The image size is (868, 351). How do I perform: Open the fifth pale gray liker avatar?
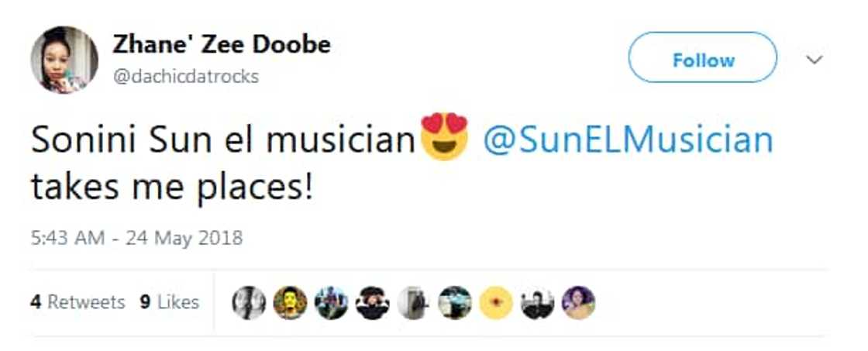(414, 303)
